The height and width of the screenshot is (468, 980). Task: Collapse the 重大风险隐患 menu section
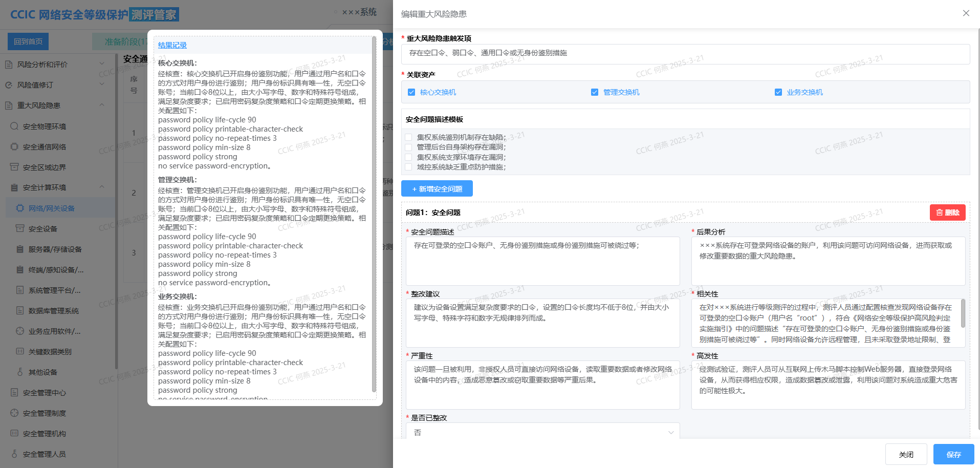tap(102, 105)
